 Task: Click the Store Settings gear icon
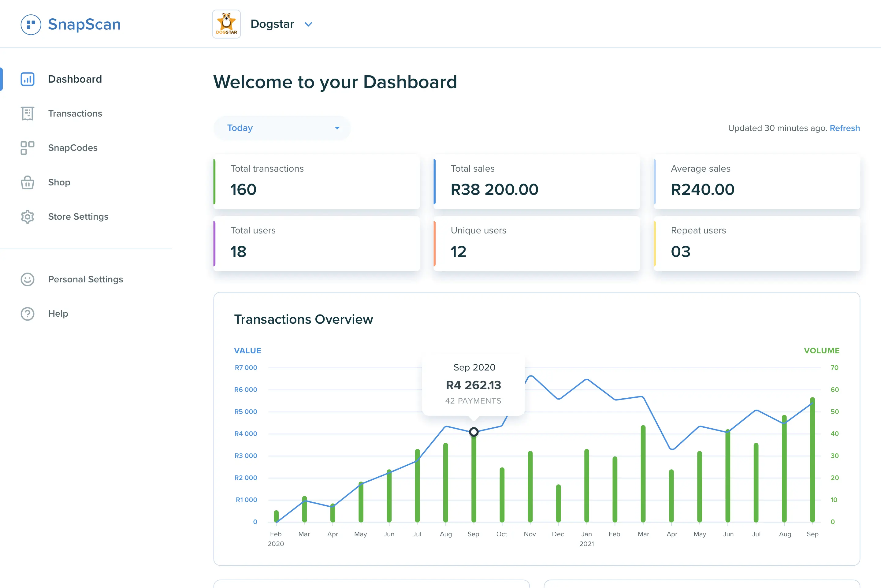pos(27,217)
